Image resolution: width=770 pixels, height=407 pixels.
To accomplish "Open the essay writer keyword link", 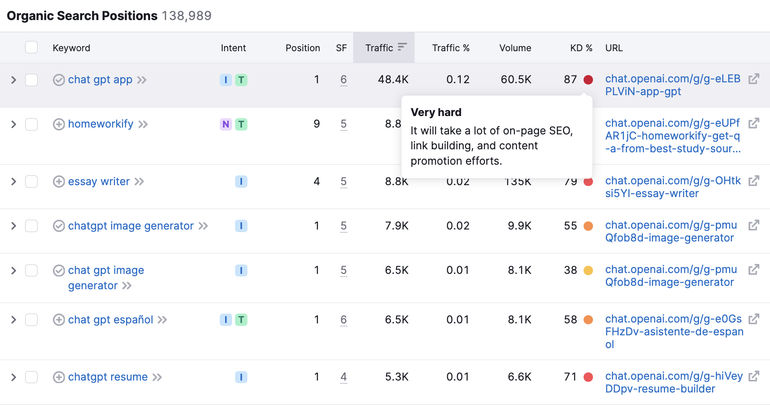I will click(x=99, y=182).
